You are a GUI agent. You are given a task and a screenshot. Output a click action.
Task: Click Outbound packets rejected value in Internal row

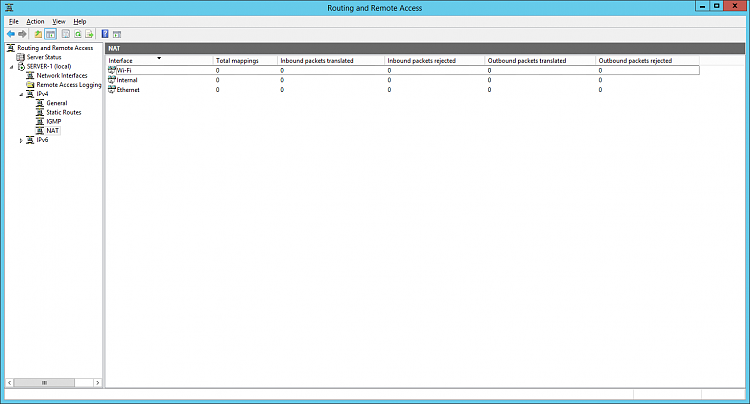pyautogui.click(x=600, y=80)
